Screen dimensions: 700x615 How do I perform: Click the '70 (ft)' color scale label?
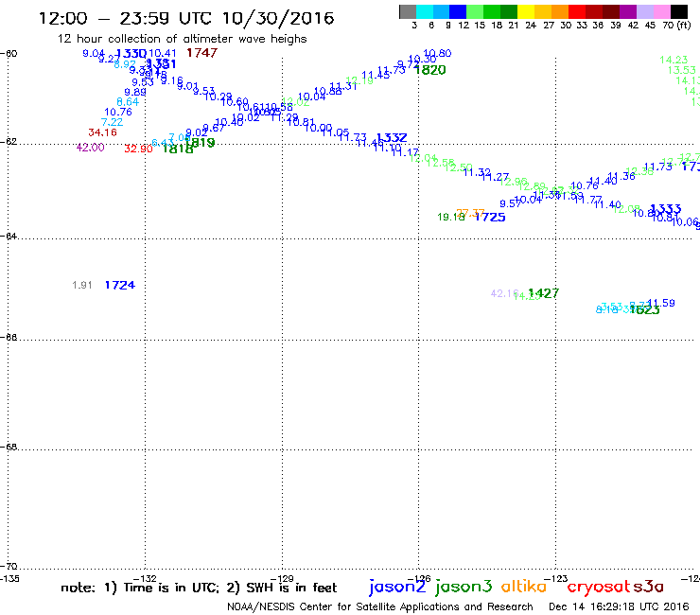coord(676,26)
